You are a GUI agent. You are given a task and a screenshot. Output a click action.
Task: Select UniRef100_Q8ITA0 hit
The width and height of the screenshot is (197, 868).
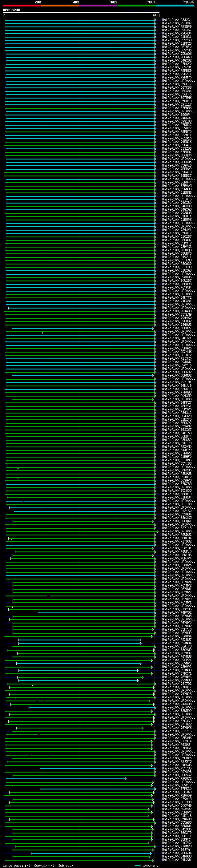click(176, 504)
